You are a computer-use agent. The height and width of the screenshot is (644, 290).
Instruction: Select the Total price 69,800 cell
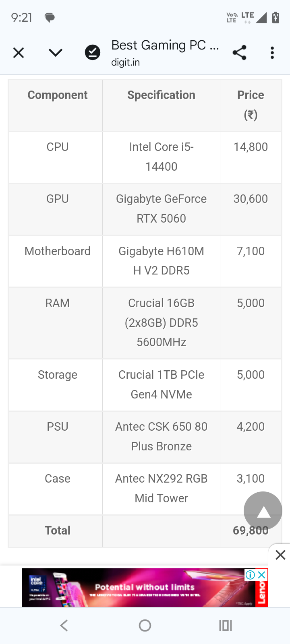[x=251, y=531]
